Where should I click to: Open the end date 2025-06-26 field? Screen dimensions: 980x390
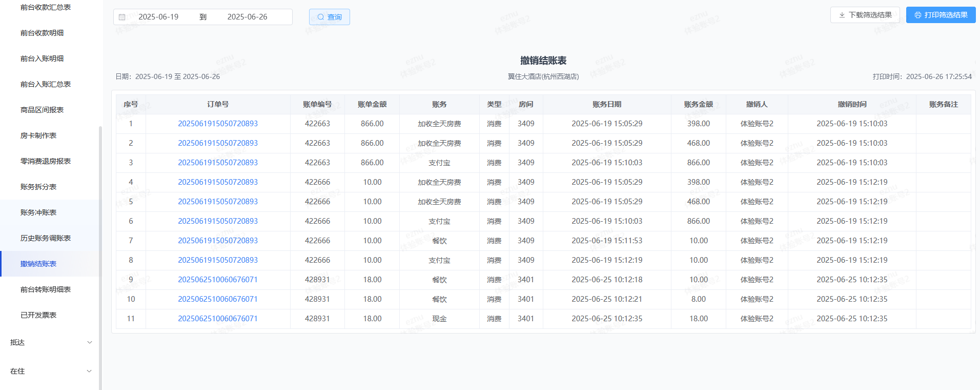pyautogui.click(x=247, y=17)
